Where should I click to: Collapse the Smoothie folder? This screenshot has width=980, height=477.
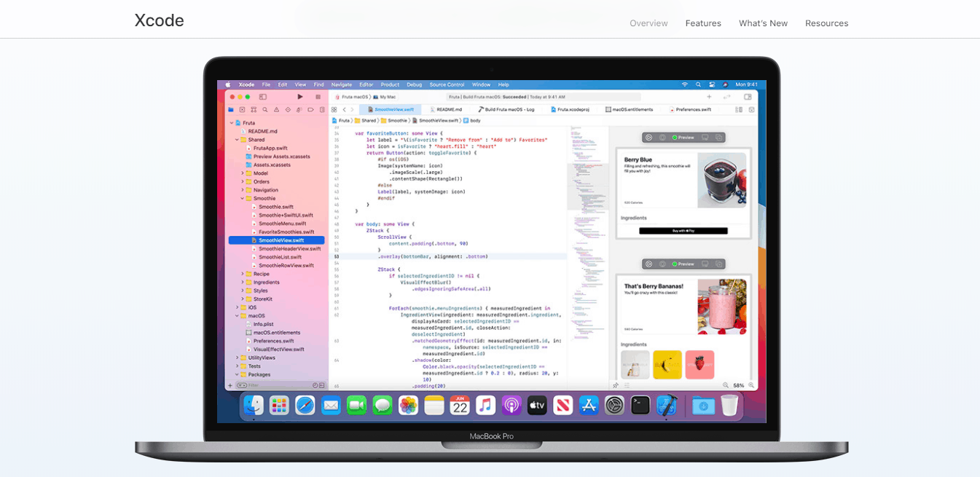[242, 198]
